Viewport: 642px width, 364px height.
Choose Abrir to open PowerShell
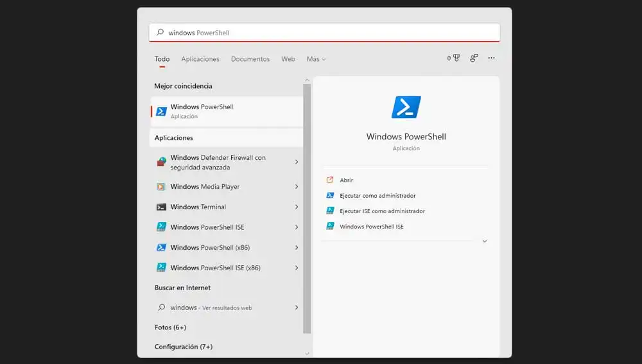(x=347, y=180)
